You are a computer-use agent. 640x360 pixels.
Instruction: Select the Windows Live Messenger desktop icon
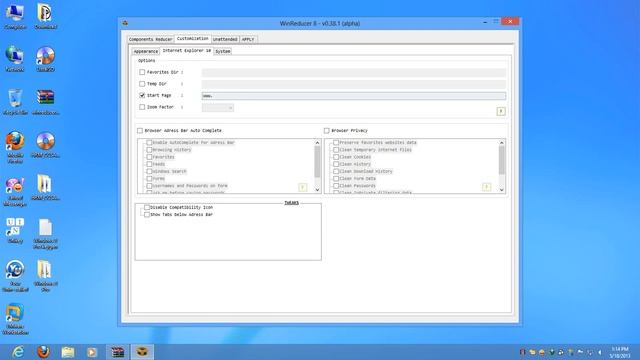point(15,192)
